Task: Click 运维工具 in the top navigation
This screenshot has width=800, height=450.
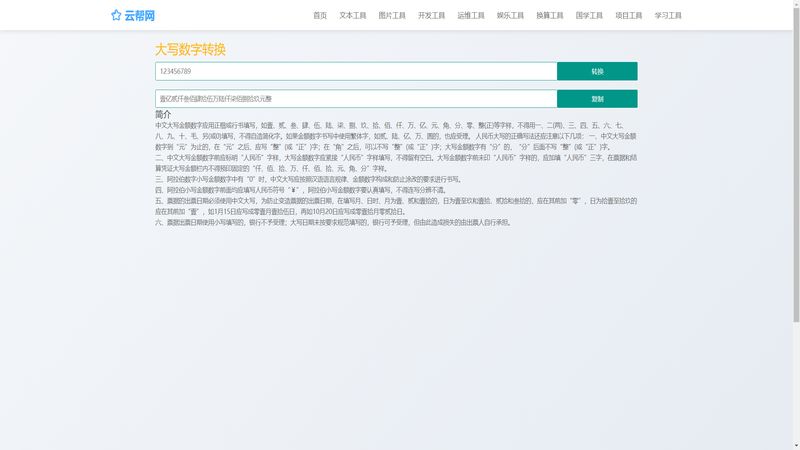Action: pyautogui.click(x=471, y=16)
